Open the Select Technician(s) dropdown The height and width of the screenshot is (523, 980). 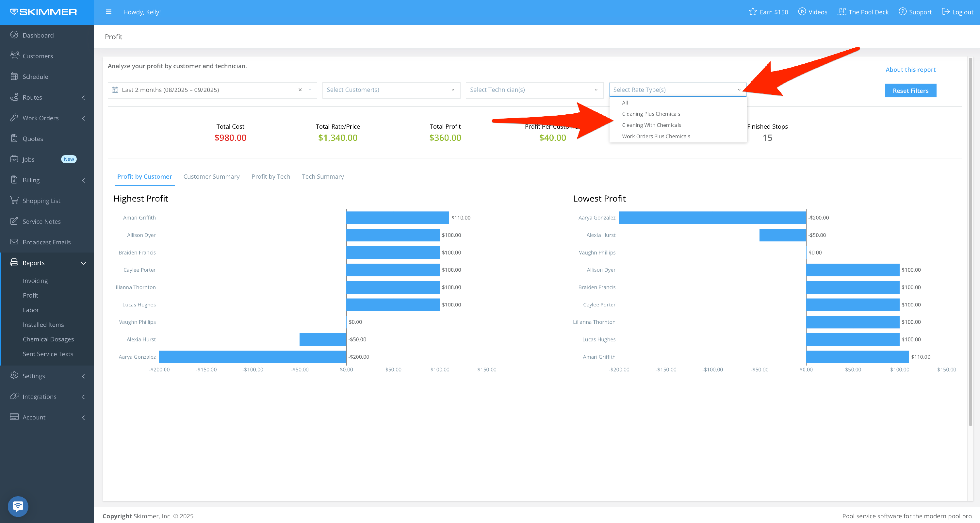(x=534, y=90)
